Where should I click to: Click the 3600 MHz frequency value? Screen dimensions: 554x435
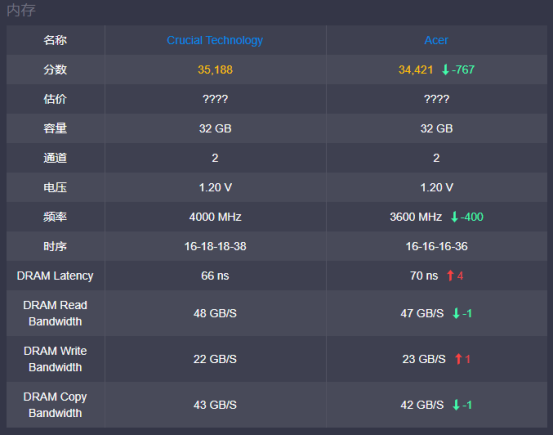point(416,217)
